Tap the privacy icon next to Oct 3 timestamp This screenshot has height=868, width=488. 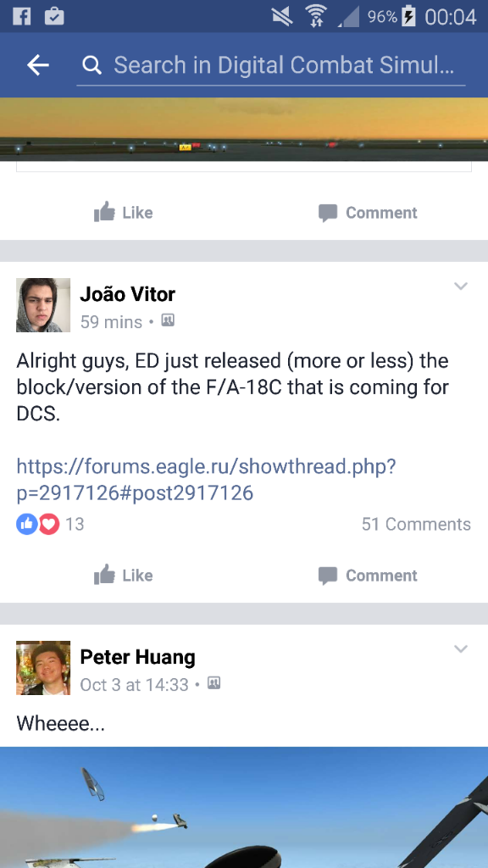(214, 683)
